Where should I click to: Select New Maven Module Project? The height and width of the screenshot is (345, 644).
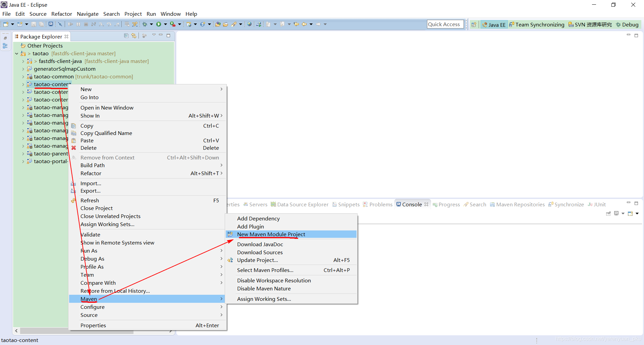click(x=291, y=234)
